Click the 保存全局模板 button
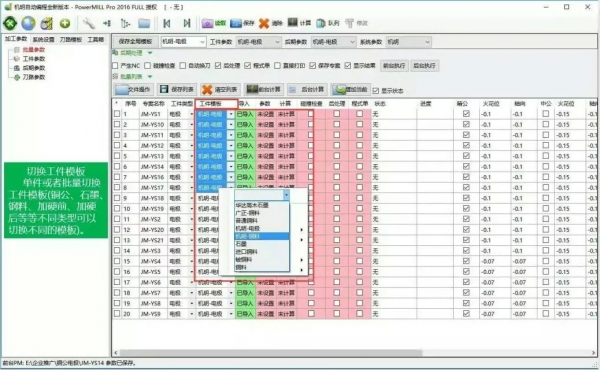This screenshot has height=370, width=600. (x=135, y=42)
